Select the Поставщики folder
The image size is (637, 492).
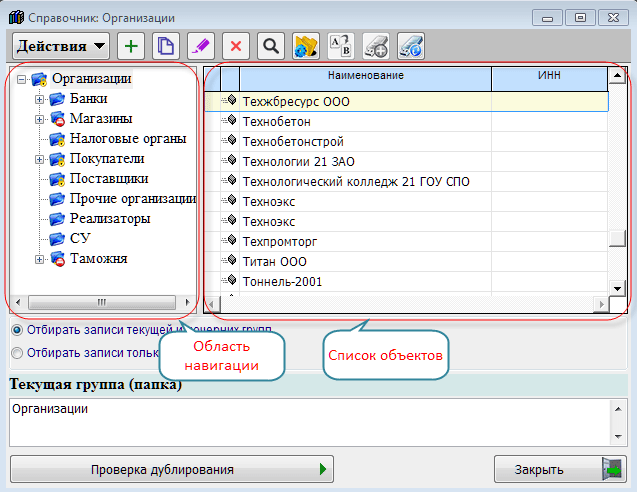click(109, 178)
